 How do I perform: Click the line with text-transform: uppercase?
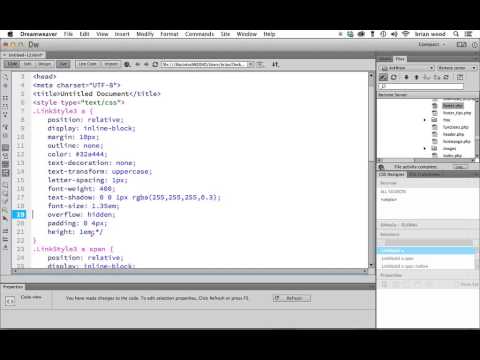(x=100, y=171)
